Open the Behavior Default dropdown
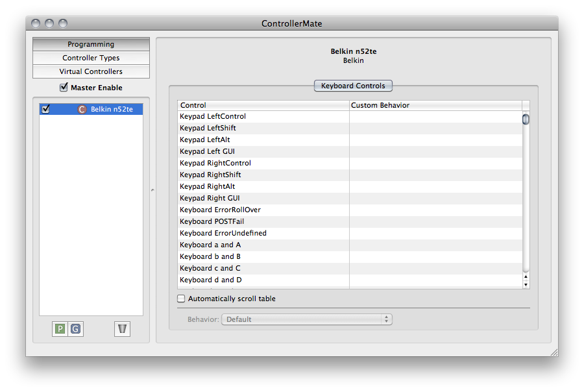 [x=307, y=319]
